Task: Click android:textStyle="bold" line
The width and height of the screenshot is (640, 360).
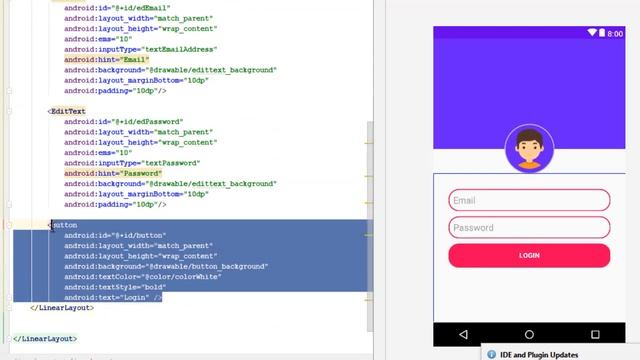Action: click(x=115, y=287)
